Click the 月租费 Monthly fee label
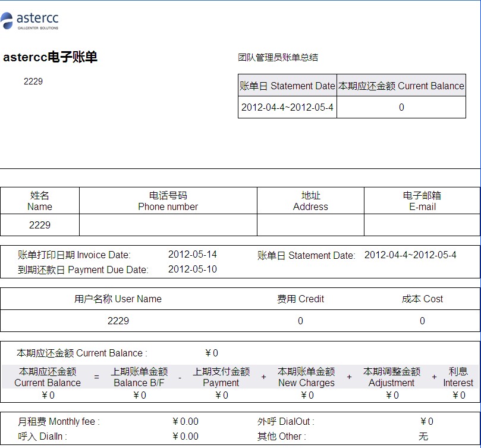 (59, 421)
